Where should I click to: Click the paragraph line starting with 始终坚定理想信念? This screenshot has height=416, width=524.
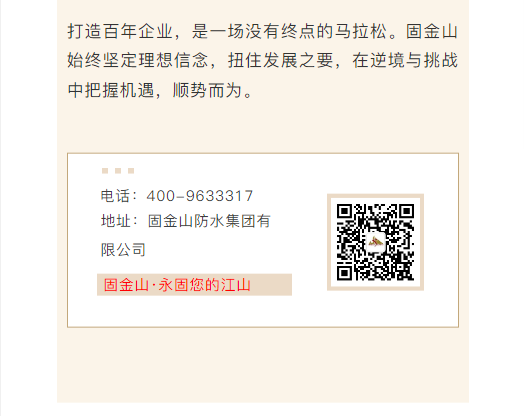[263, 60]
